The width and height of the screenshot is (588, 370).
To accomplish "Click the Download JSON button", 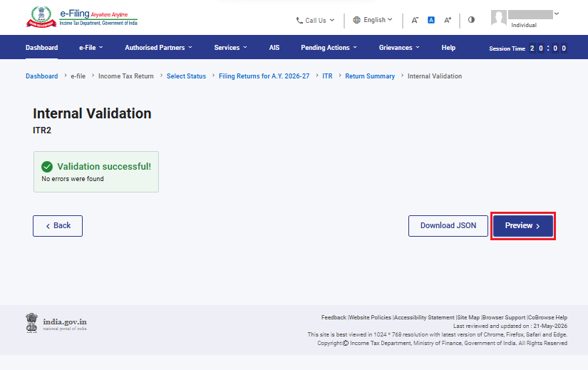I will (x=448, y=226).
